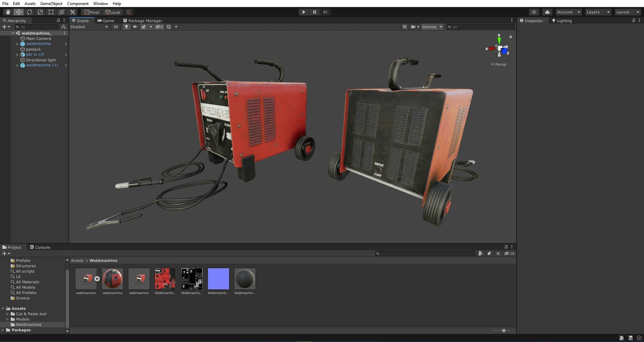Screen dimensions: 644x342
Task: Switch to the Game tab
Action: coord(106,20)
